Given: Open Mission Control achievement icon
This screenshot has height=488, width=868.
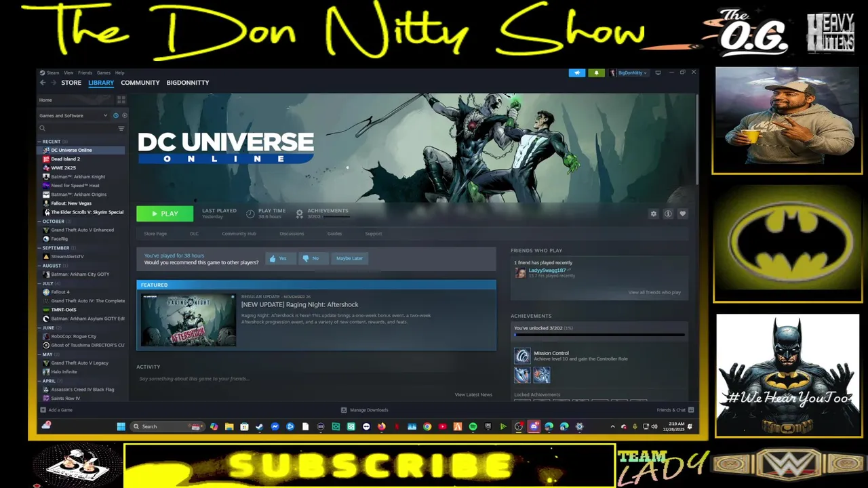Looking at the screenshot, I should pyautogui.click(x=522, y=356).
